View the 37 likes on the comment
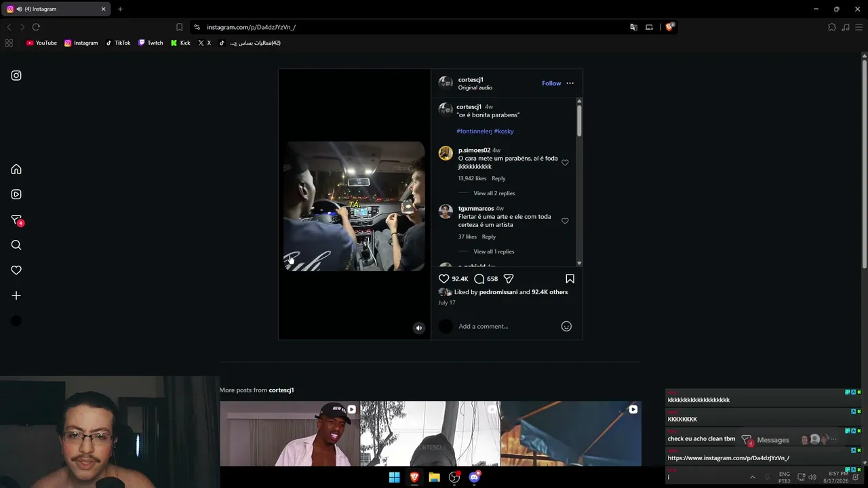This screenshot has width=868, height=488. [x=467, y=237]
